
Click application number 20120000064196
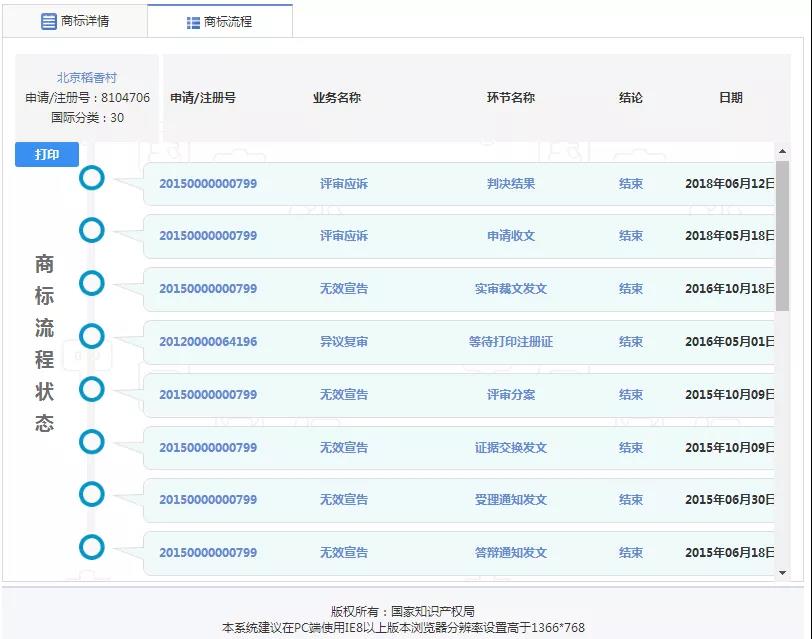click(x=208, y=342)
